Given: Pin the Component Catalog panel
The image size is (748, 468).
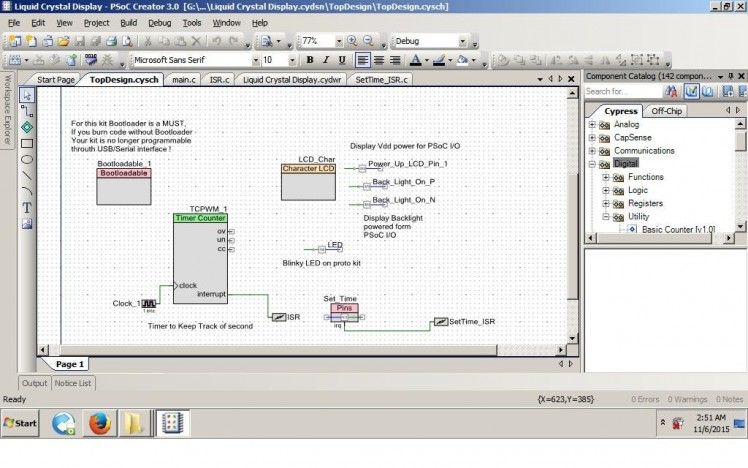Looking at the screenshot, I should [731, 76].
